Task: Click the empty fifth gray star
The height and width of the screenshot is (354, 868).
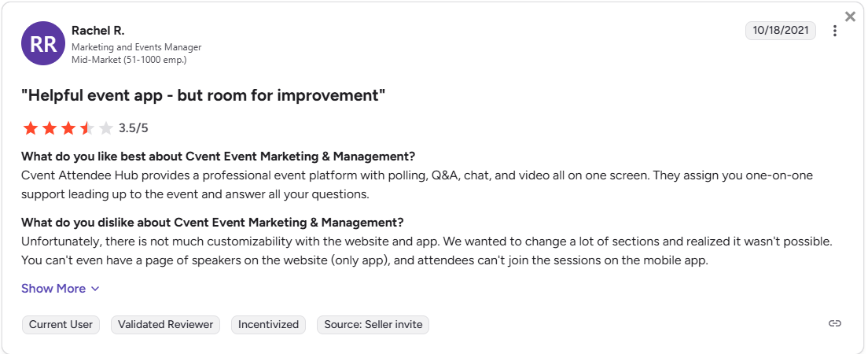Action: coord(106,127)
